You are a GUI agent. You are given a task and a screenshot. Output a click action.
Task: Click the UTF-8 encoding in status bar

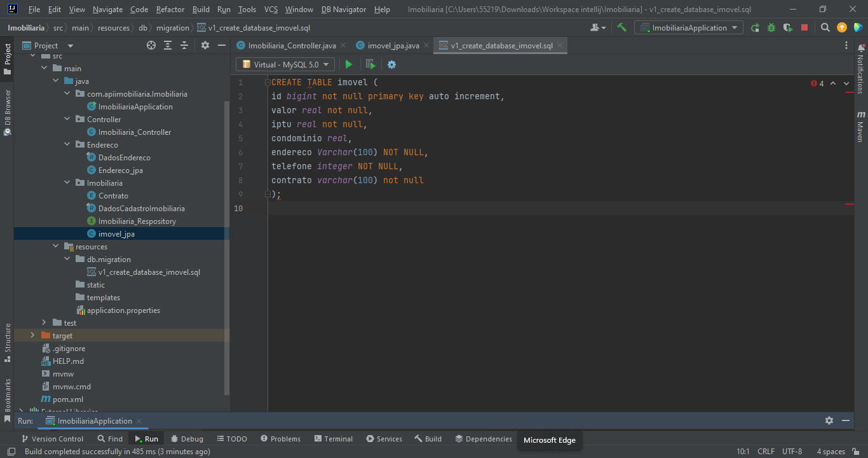[792, 452]
